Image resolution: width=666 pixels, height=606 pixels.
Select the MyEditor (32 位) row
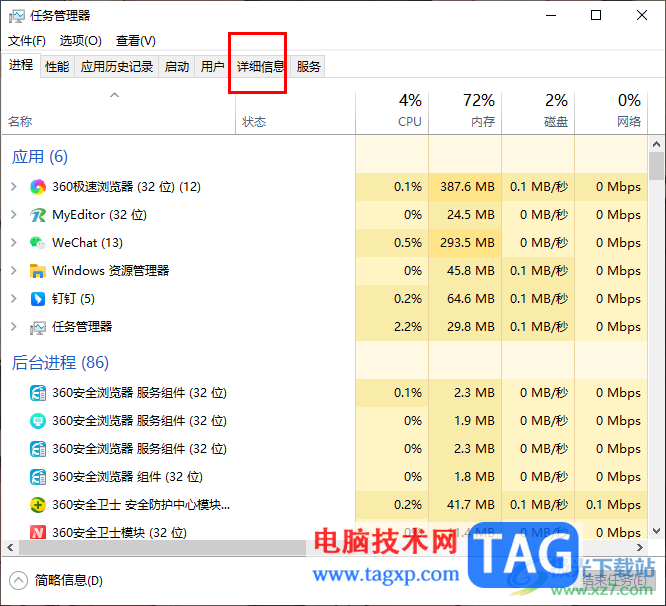(325, 214)
